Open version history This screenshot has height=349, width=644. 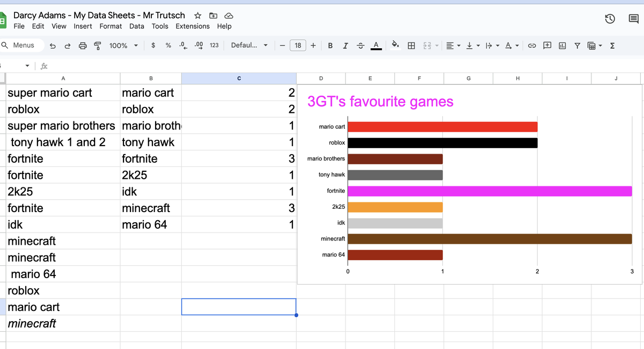coord(610,19)
